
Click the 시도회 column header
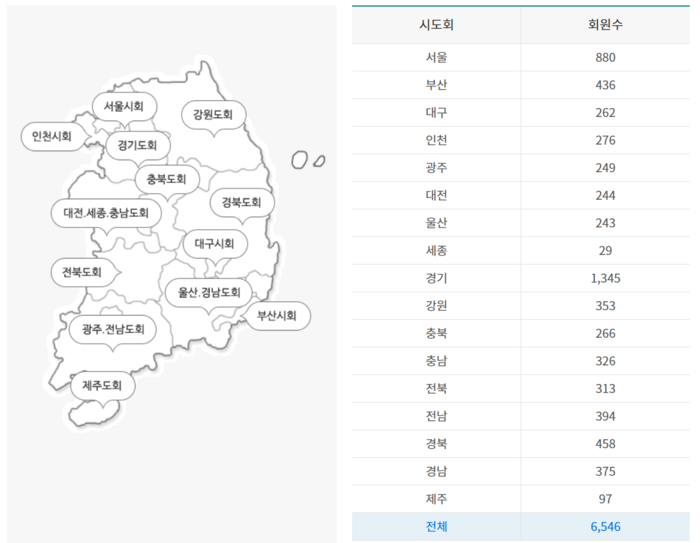[436, 25]
